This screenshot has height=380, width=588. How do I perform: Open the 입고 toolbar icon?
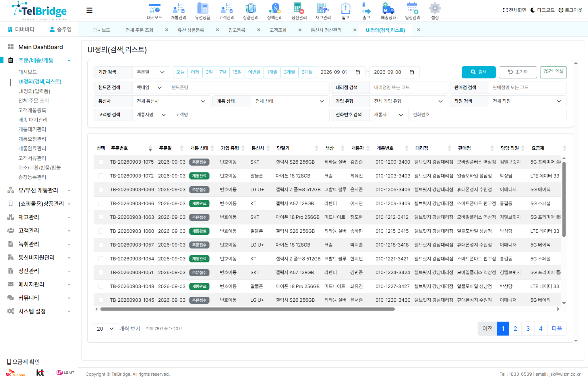(345, 11)
